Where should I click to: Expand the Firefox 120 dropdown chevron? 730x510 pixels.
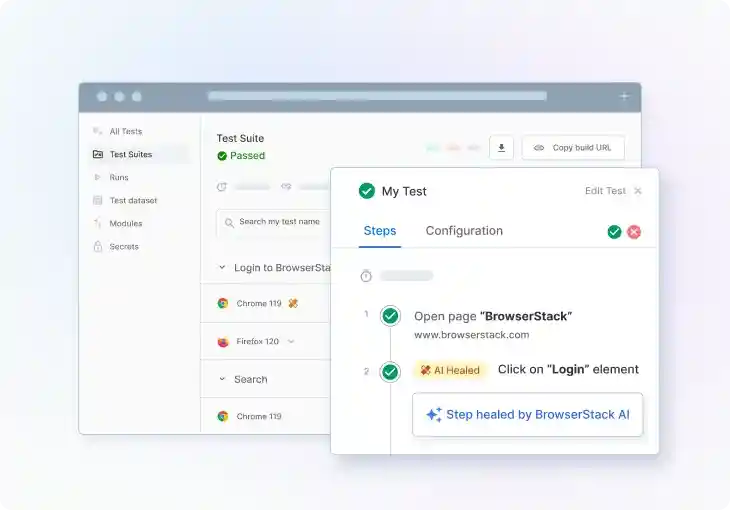pos(291,341)
